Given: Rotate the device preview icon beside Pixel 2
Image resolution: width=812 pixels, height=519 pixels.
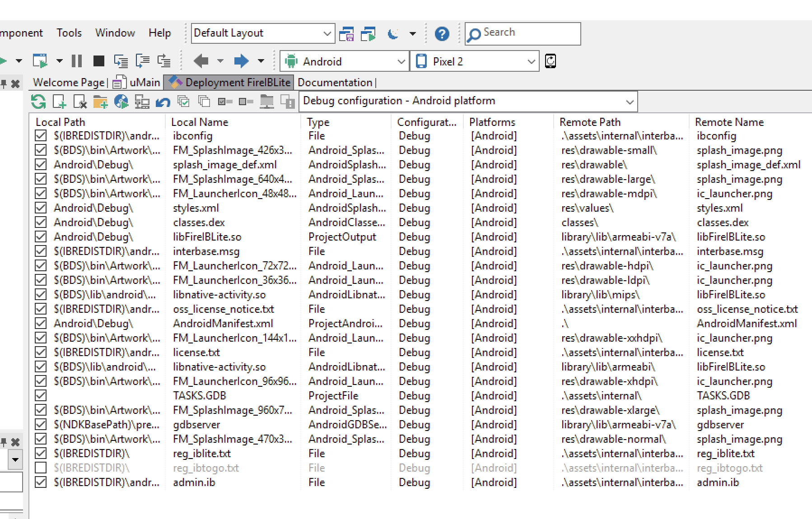Looking at the screenshot, I should pyautogui.click(x=551, y=61).
